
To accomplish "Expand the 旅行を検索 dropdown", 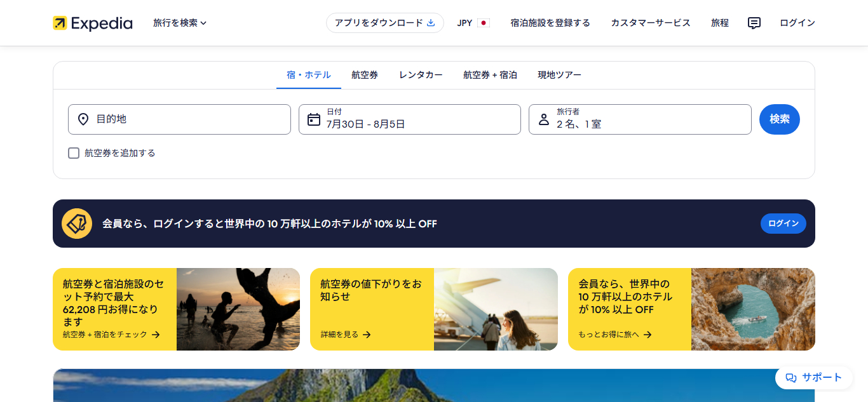I will coord(180,23).
